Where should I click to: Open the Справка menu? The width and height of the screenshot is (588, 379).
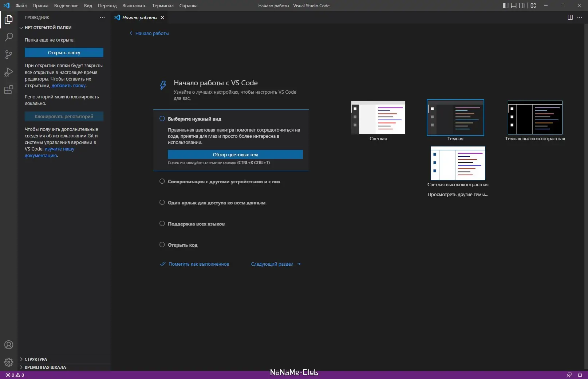(x=189, y=5)
